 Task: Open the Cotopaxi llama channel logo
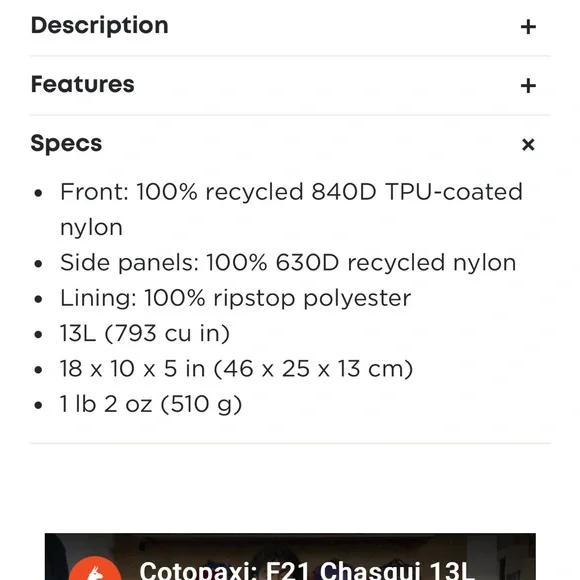pyautogui.click(x=95, y=569)
